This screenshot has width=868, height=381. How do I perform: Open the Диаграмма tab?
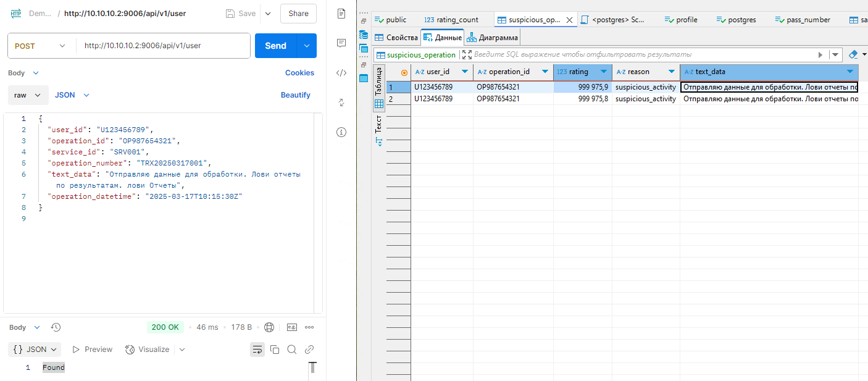tap(493, 38)
